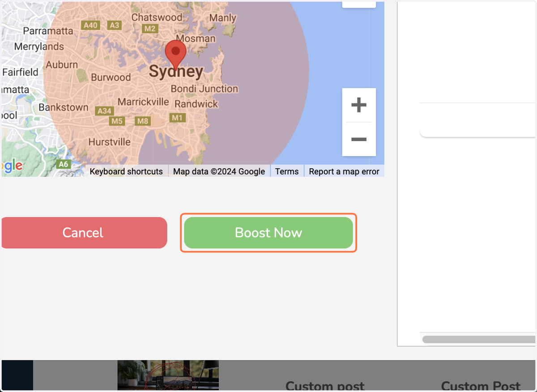Click Report a map error link
Image resolution: width=537 pixels, height=392 pixels.
(x=344, y=171)
